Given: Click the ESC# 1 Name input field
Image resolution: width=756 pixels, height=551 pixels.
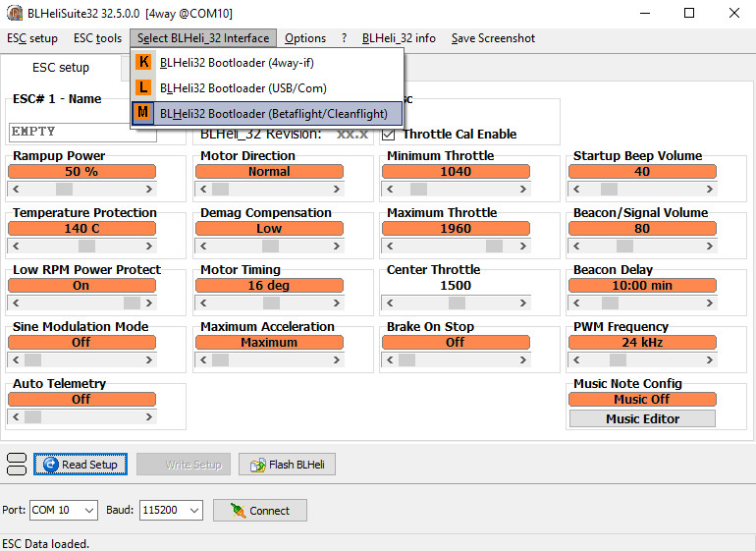Looking at the screenshot, I should point(82,132).
